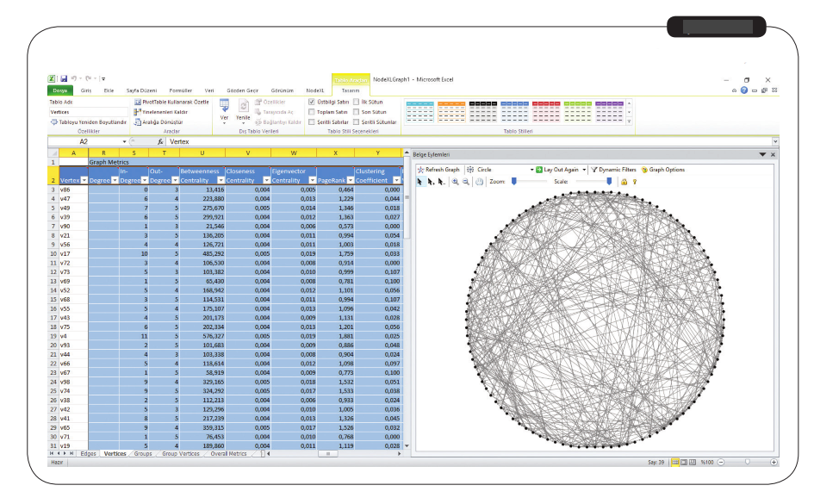Click the graph zoom-out magnifier icon
Viewport: 814px width, 504px height.
tap(466, 183)
